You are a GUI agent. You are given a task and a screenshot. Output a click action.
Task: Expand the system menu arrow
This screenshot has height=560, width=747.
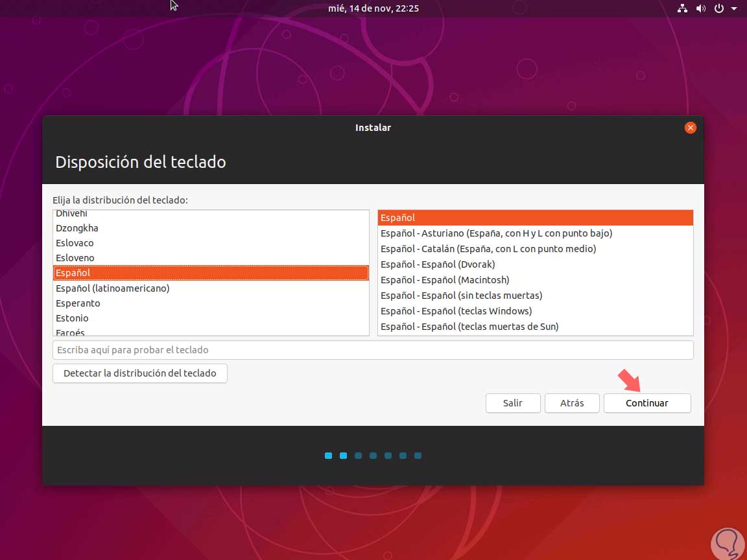point(734,8)
